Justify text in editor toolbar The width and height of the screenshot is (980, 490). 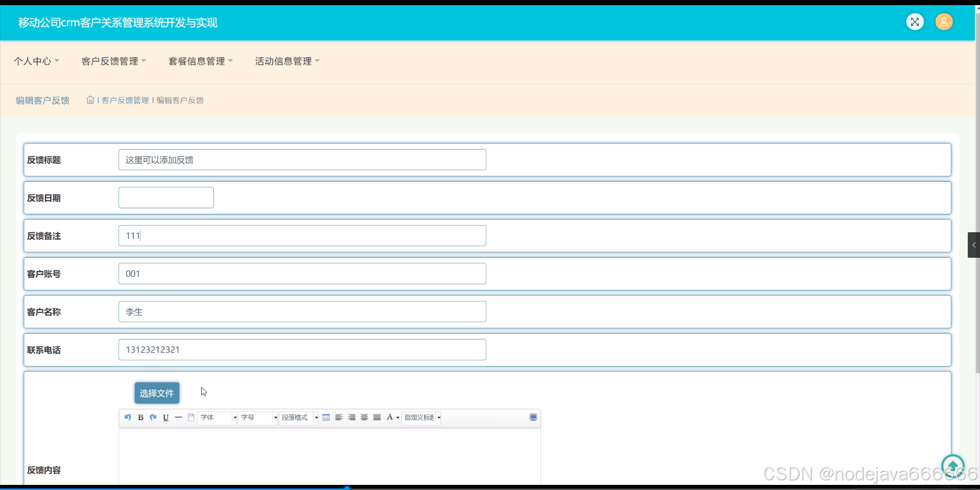(x=377, y=418)
